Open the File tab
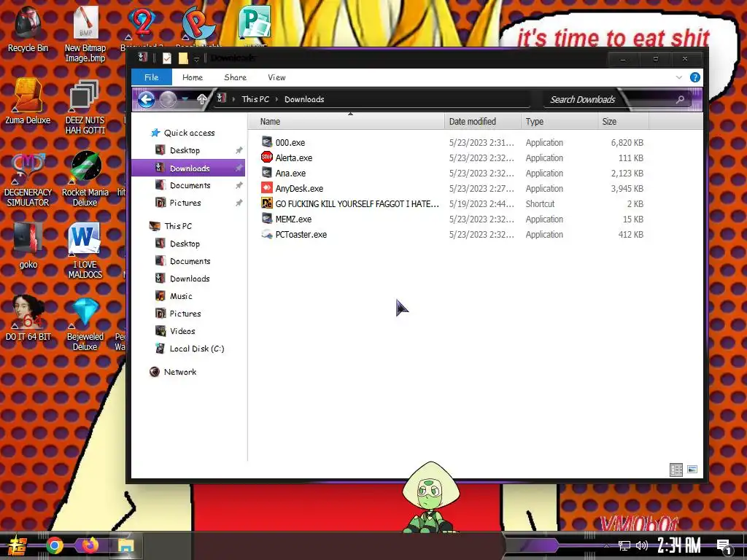 [x=152, y=77]
